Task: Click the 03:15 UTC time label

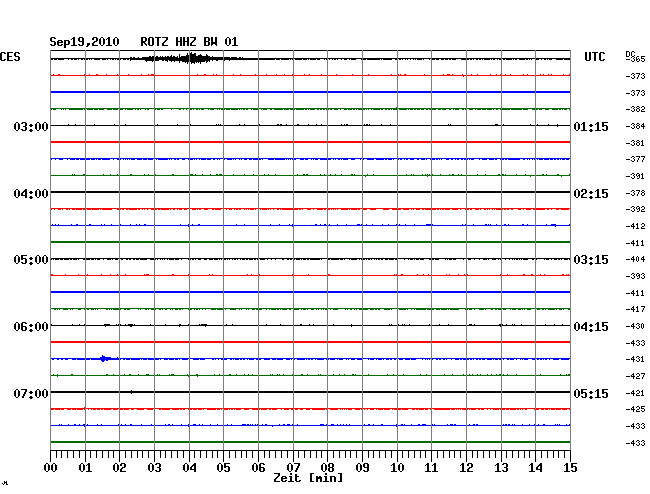Action: pyautogui.click(x=591, y=260)
